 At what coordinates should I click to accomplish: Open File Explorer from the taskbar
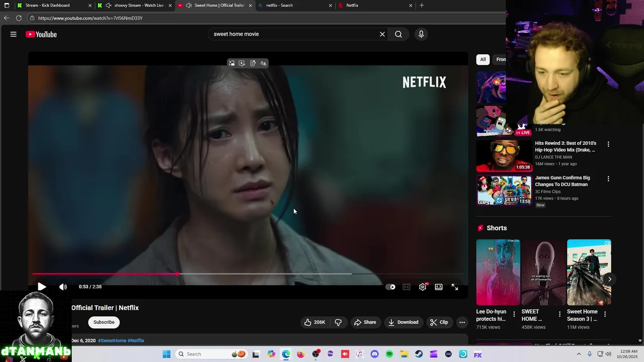coord(404,354)
